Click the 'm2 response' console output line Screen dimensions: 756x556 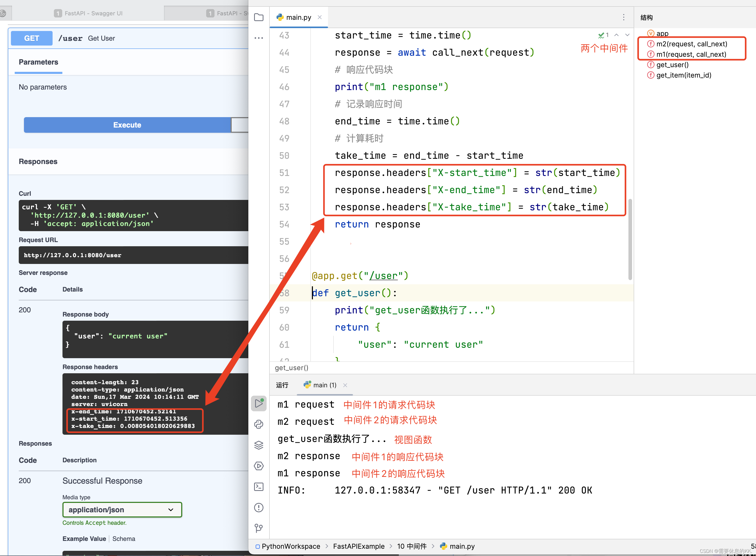tap(309, 456)
